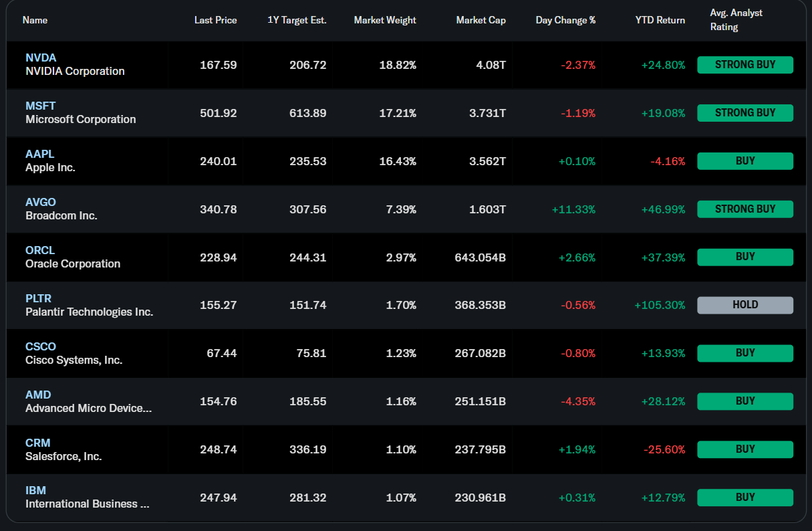Open the NVDA ticker link
The width and height of the screenshot is (812, 531).
(x=41, y=58)
